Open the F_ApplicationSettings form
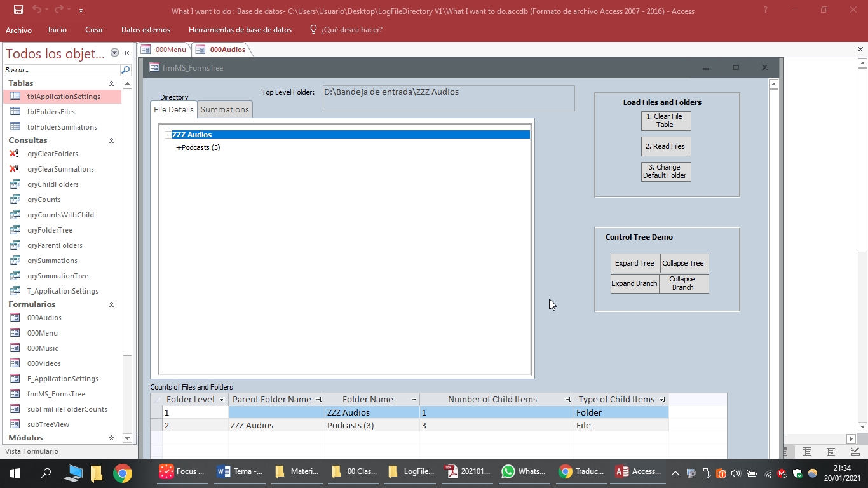Image resolution: width=868 pixels, height=488 pixels. pos(63,379)
